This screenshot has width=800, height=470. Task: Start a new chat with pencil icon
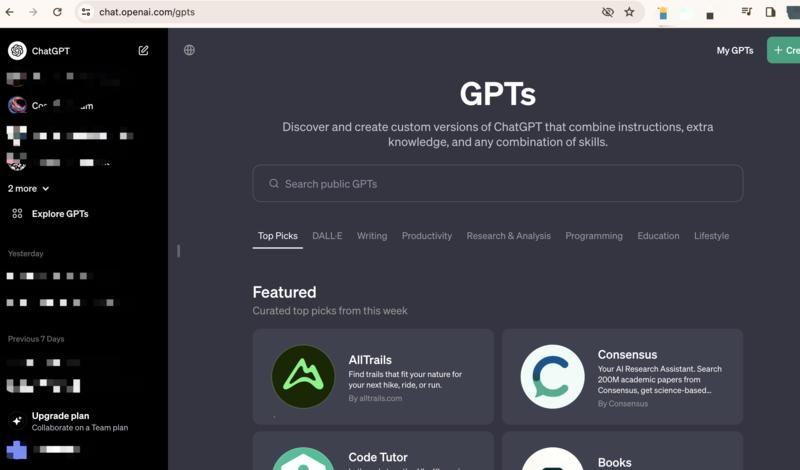(143, 51)
